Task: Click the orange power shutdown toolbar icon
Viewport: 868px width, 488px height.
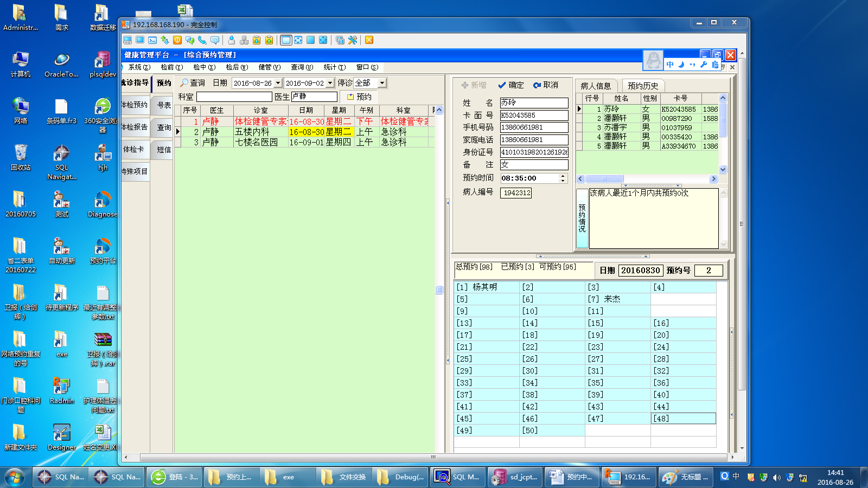Action: pyautogui.click(x=177, y=40)
